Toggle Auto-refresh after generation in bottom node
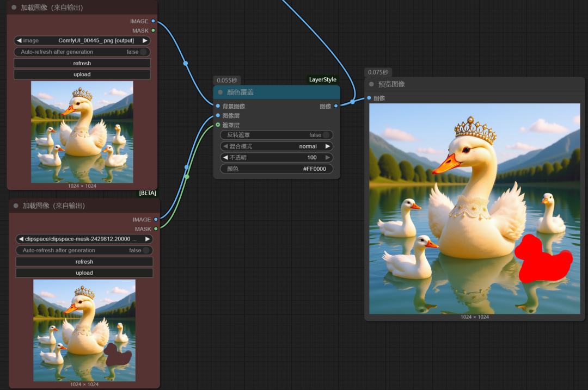The height and width of the screenshot is (390, 588). pyautogui.click(x=146, y=251)
